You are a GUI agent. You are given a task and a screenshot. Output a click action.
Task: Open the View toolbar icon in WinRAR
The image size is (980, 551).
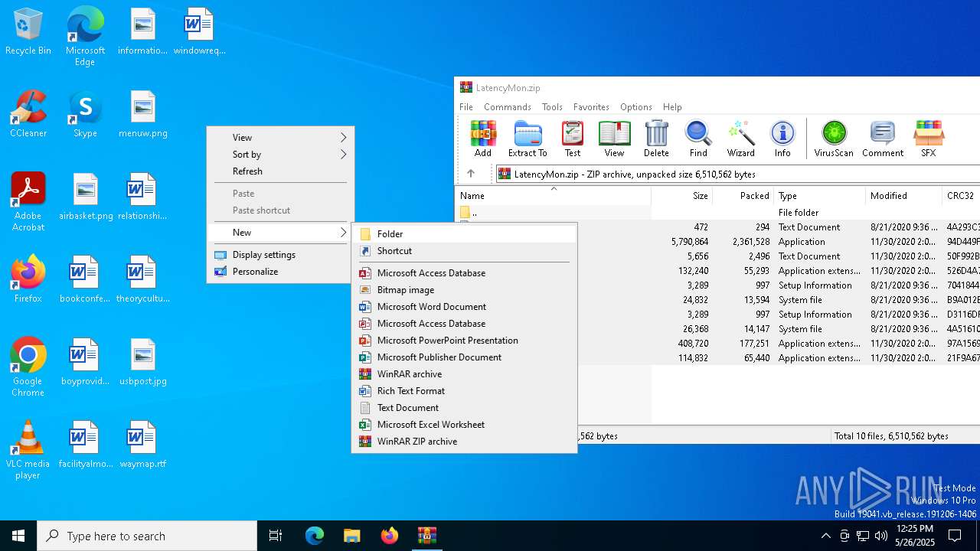click(614, 139)
